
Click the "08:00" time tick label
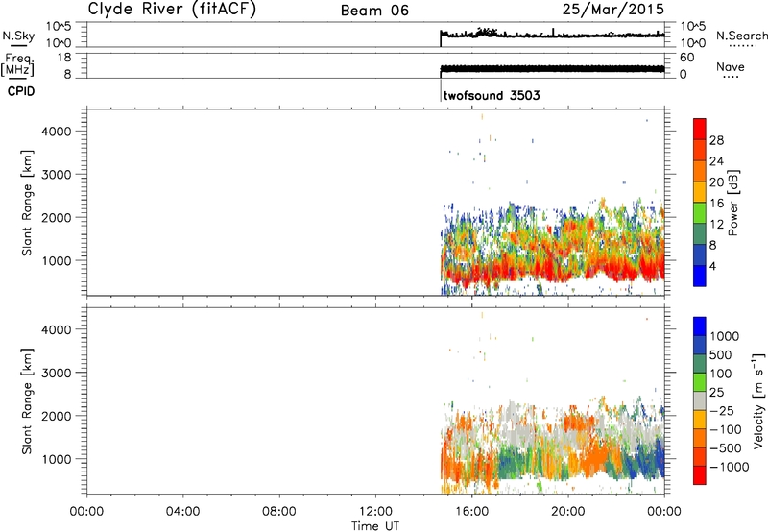[279, 512]
